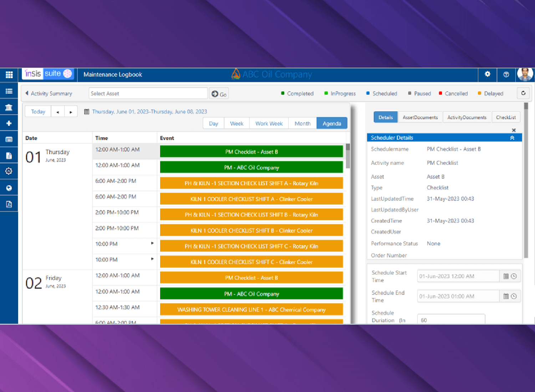535x392 pixels.
Task: Click the plus icon in sidebar
Action: click(9, 123)
